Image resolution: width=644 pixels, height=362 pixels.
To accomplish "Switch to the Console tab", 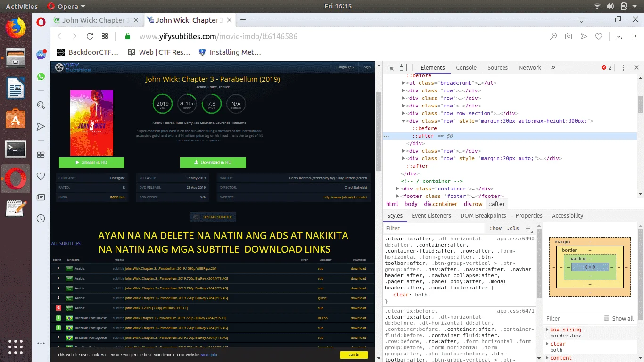I will pyautogui.click(x=466, y=67).
